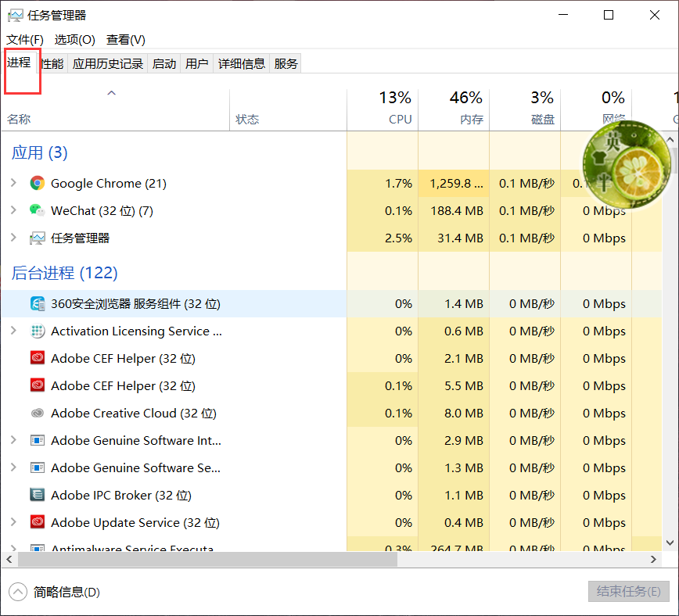This screenshot has height=616, width=679.
Task: Click the Adobe IPC Broker icon
Action: (38, 495)
